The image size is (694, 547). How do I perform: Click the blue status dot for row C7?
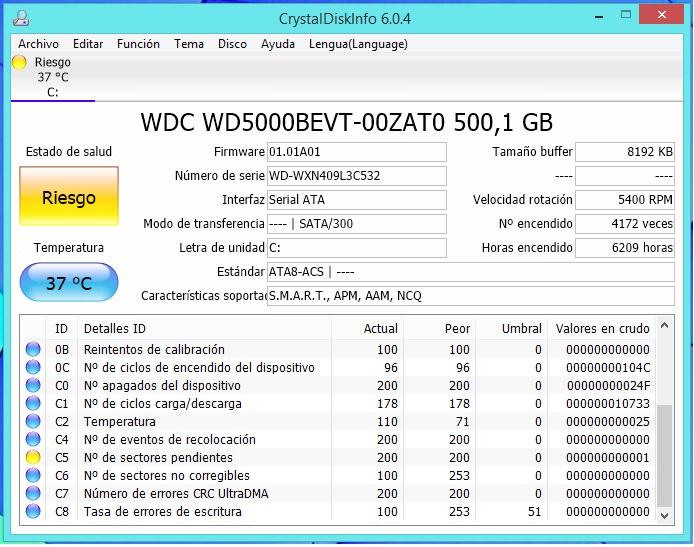pyautogui.click(x=33, y=493)
